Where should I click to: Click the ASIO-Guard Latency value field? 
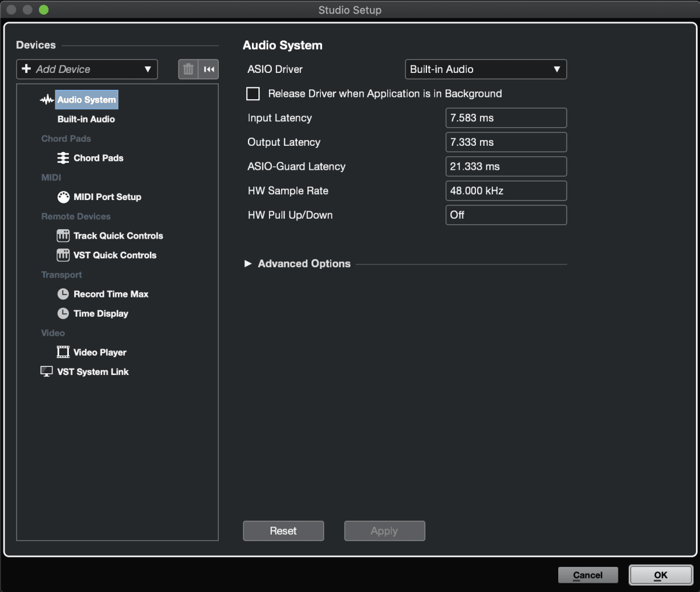506,166
